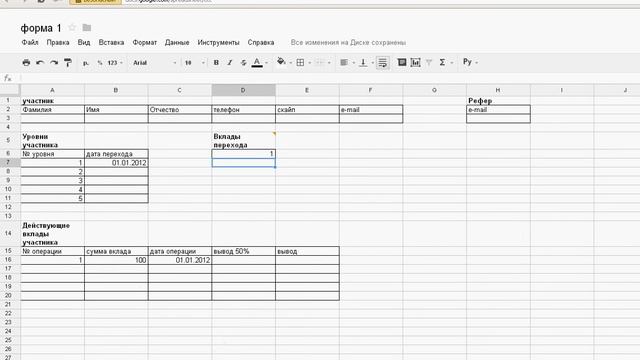Insert a chart
The image size is (640, 360).
pos(416,62)
